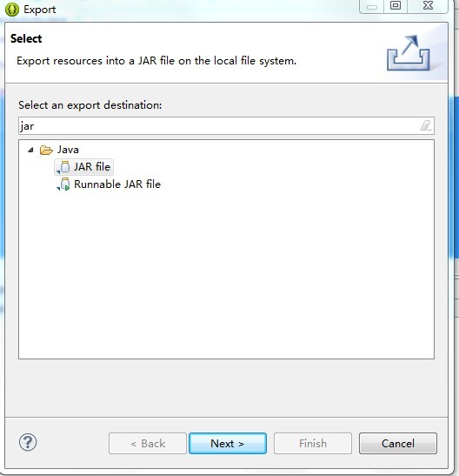Click the Java folder icon
Viewport: 459px width, 476px height.
[x=46, y=150]
